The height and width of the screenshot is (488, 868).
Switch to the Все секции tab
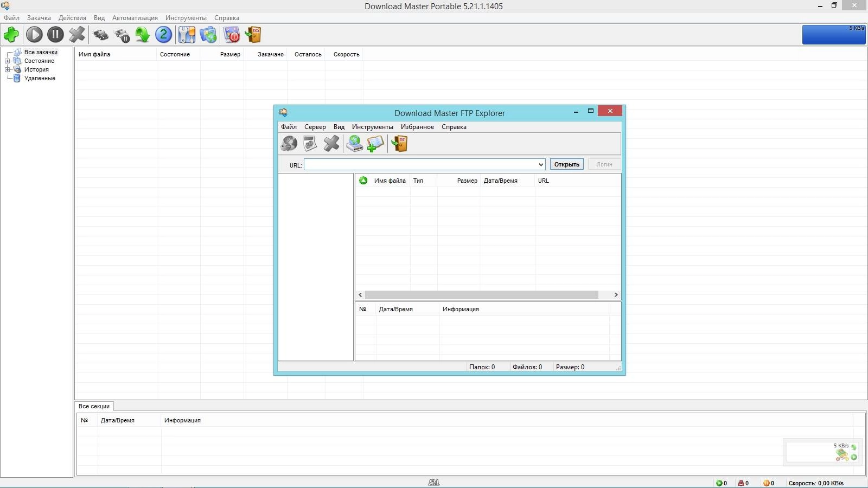(94, 406)
